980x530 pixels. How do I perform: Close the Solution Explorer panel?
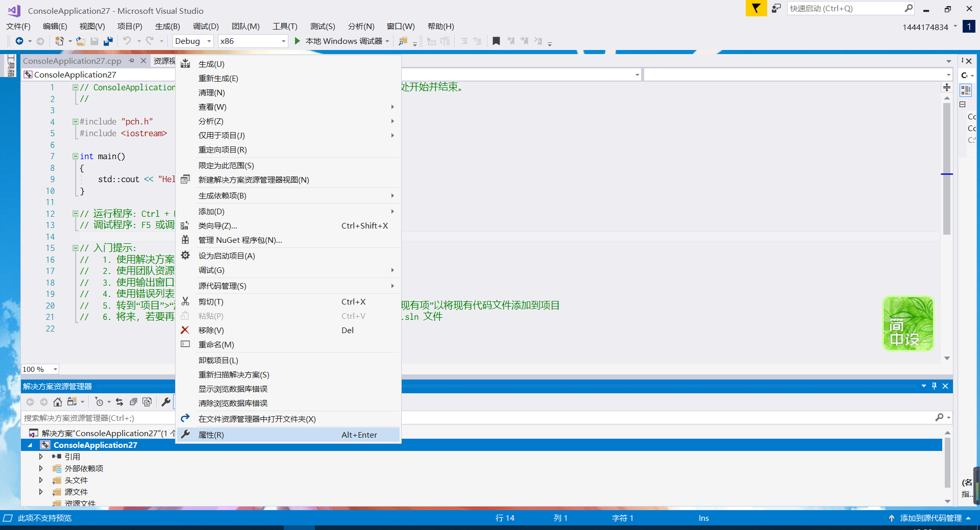point(945,386)
